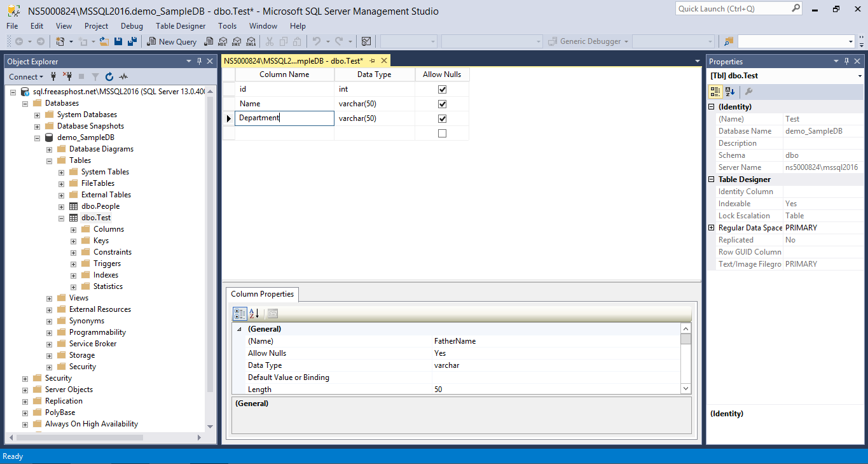868x464 pixels.
Task: Expand the dbo.People table node
Action: click(x=61, y=206)
